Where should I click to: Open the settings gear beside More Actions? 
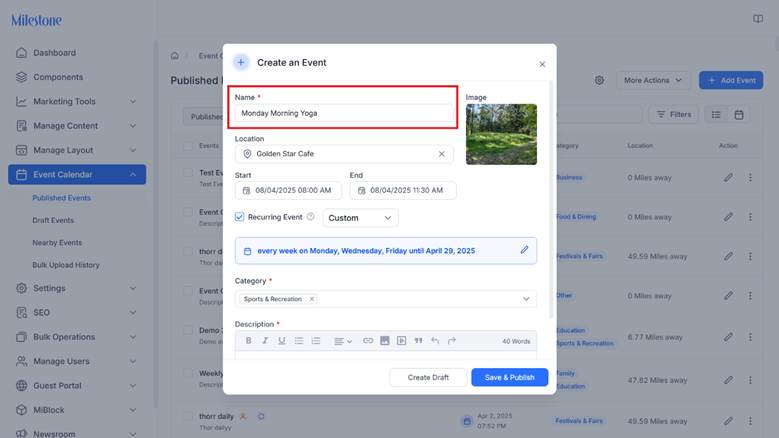point(599,80)
